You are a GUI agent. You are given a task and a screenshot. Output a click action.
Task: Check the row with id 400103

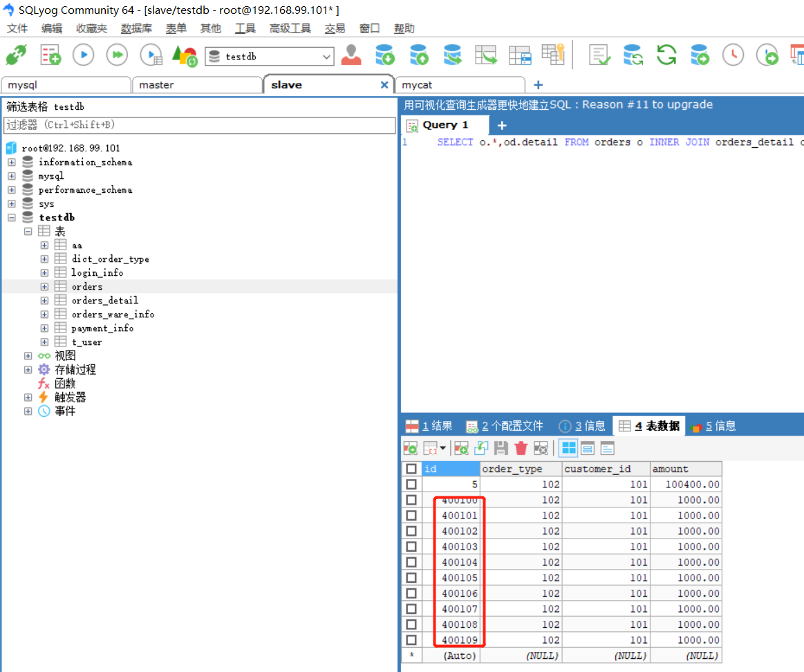point(411,546)
